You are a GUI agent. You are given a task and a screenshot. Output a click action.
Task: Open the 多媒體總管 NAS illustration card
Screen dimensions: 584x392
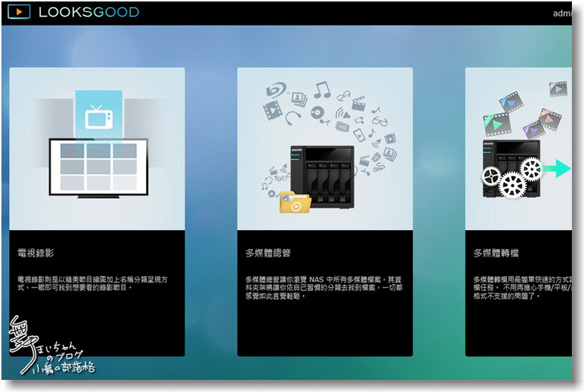[x=325, y=148]
